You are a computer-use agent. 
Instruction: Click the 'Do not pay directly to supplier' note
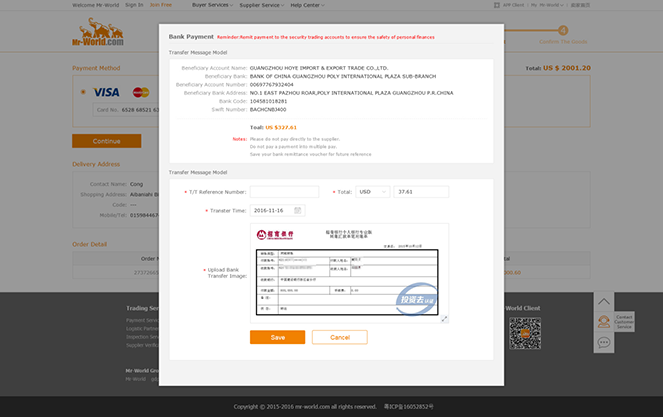[x=295, y=139]
